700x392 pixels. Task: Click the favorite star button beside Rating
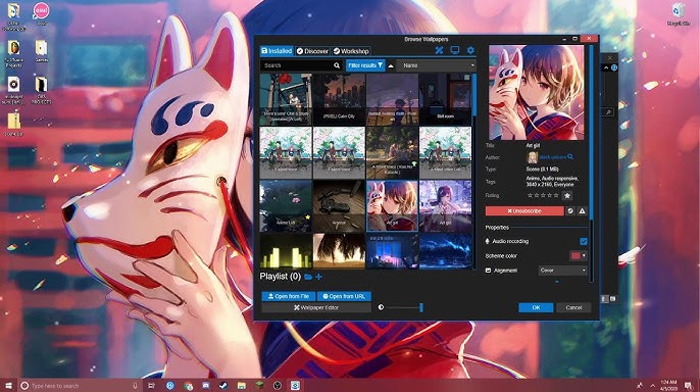(x=567, y=196)
